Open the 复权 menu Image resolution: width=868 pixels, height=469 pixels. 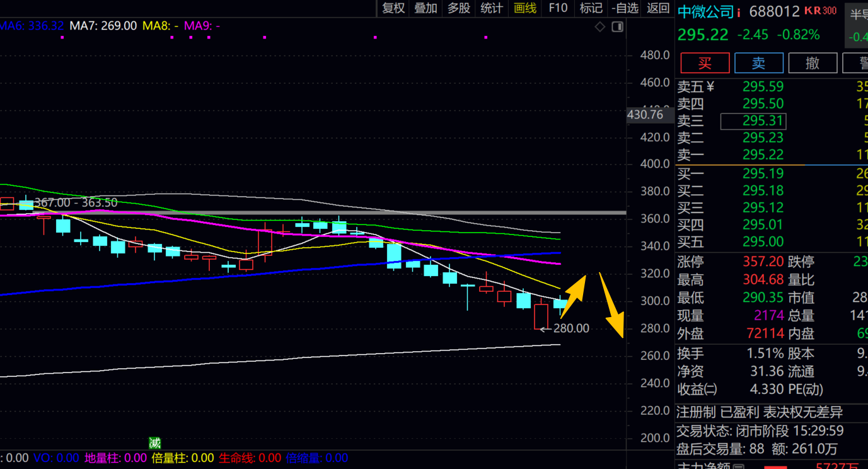click(393, 8)
